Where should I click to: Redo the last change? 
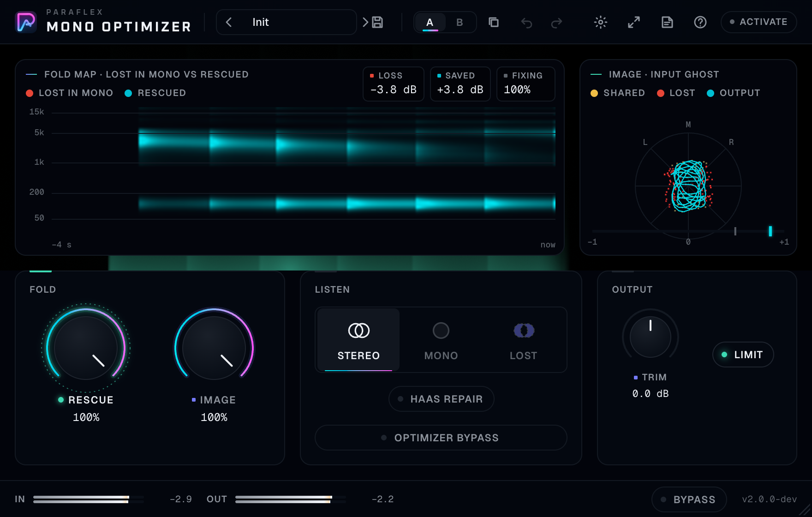[557, 22]
